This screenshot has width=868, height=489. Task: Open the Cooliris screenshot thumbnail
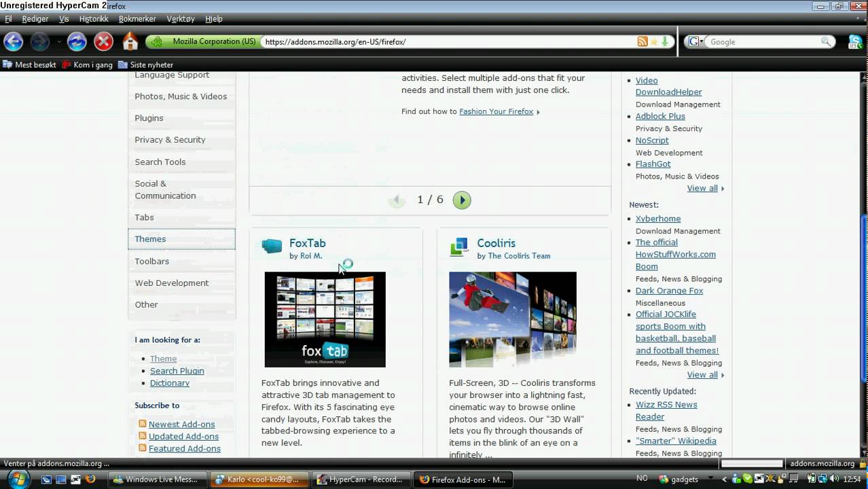pyautogui.click(x=513, y=319)
